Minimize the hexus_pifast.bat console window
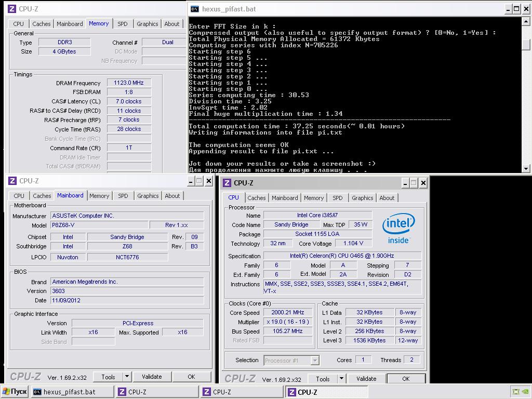The image size is (532, 399). click(508, 9)
